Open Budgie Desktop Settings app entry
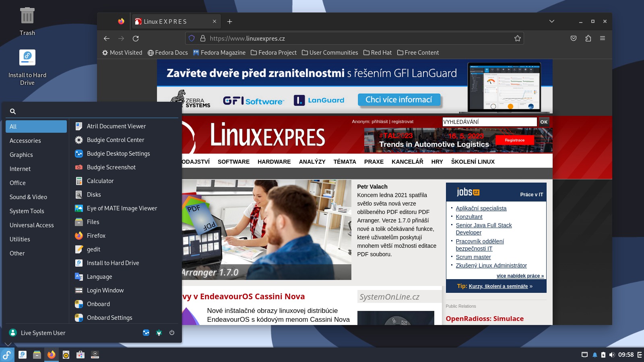The height and width of the screenshot is (362, 644). (x=124, y=154)
